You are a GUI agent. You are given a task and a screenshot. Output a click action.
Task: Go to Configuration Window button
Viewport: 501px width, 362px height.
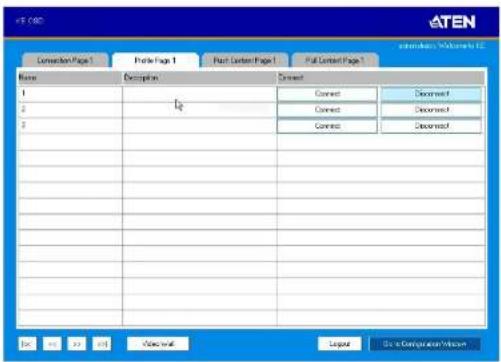coord(425,344)
